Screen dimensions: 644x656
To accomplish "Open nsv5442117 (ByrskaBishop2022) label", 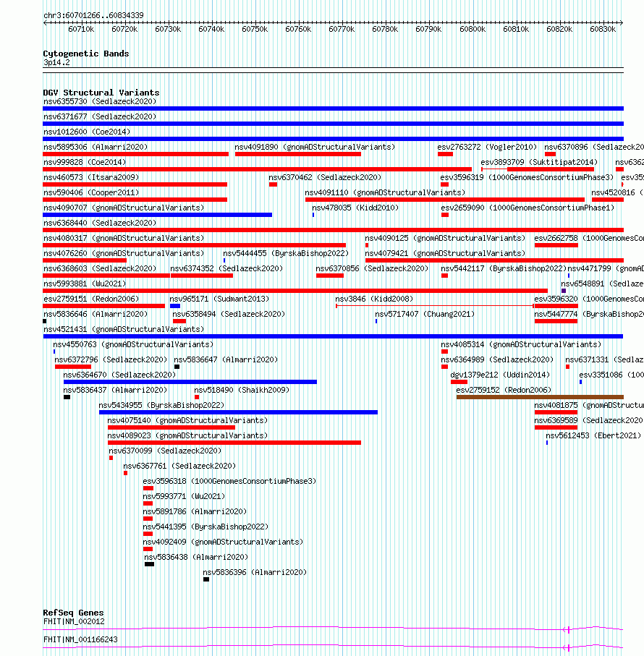I will [504, 268].
